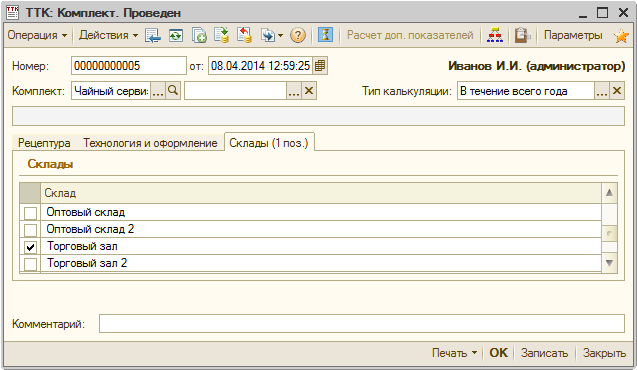Click the magnifier icon beside Комплект
637x370 pixels.
(x=173, y=91)
